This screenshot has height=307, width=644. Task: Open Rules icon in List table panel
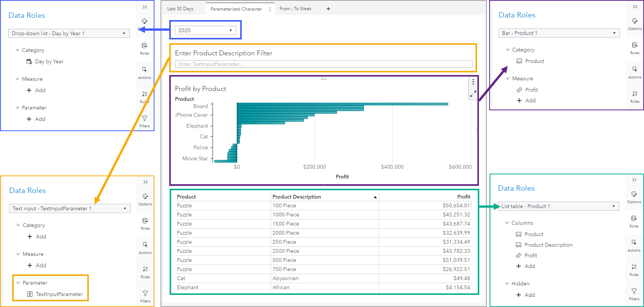point(634,269)
